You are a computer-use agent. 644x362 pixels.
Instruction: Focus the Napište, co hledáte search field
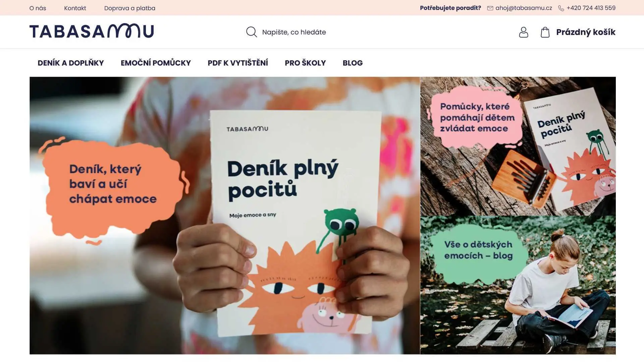point(335,32)
